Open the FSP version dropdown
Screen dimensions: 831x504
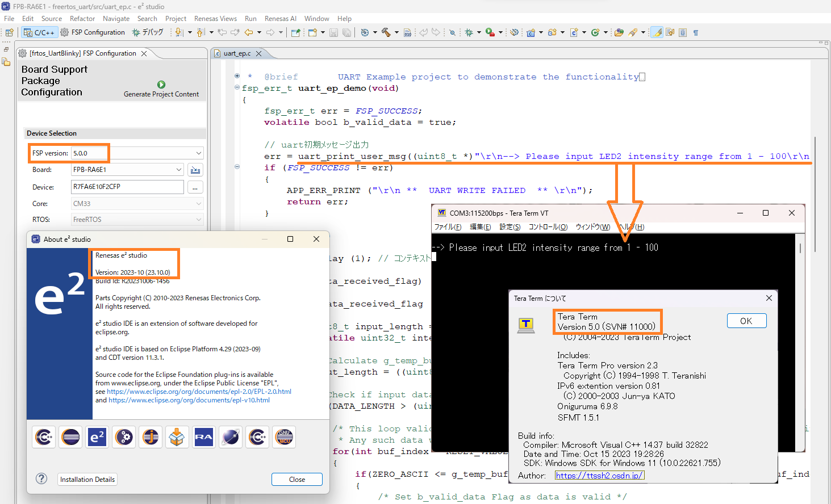pos(198,153)
